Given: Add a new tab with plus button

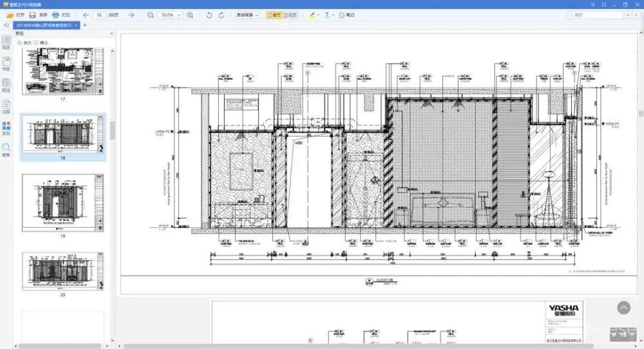Looking at the screenshot, I should [x=84, y=25].
